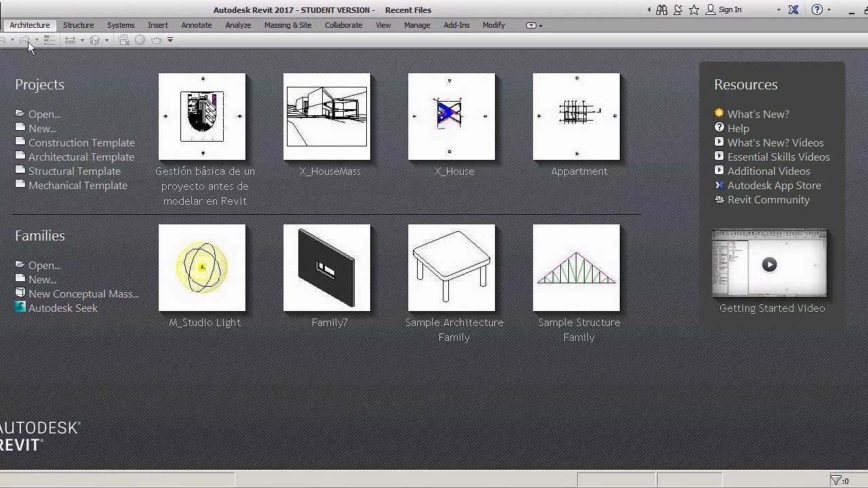Click the Close Hidden Windows icon
The width and height of the screenshot is (868, 488).
point(124,40)
